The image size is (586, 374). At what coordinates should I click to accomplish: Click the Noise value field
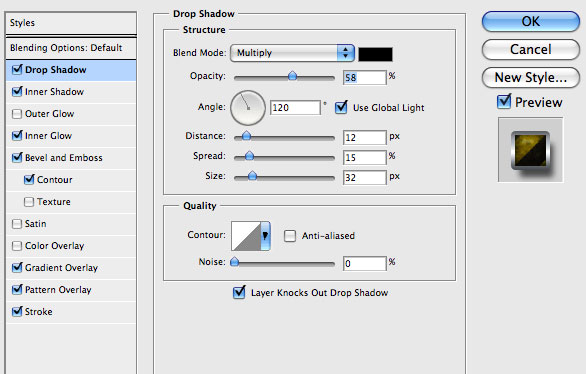(364, 263)
